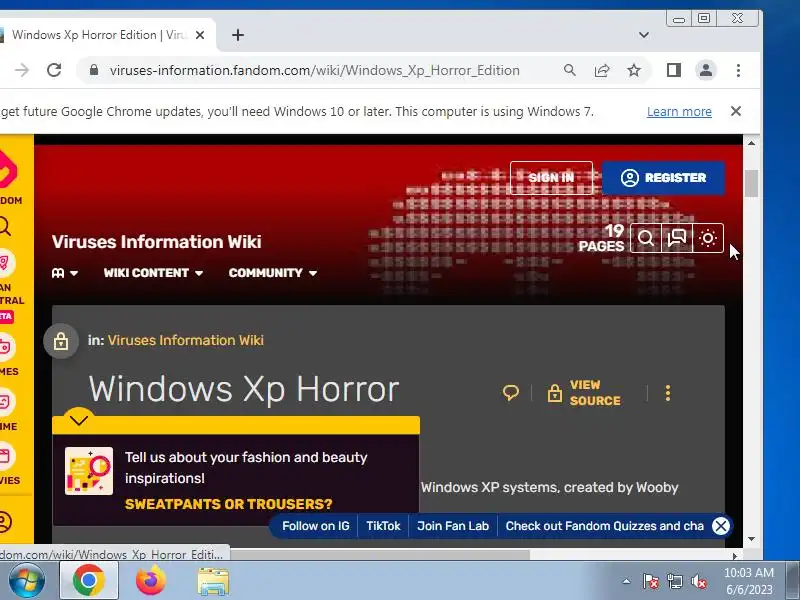Click the survey illustration thumbnail
The image size is (800, 600).
[x=89, y=471]
